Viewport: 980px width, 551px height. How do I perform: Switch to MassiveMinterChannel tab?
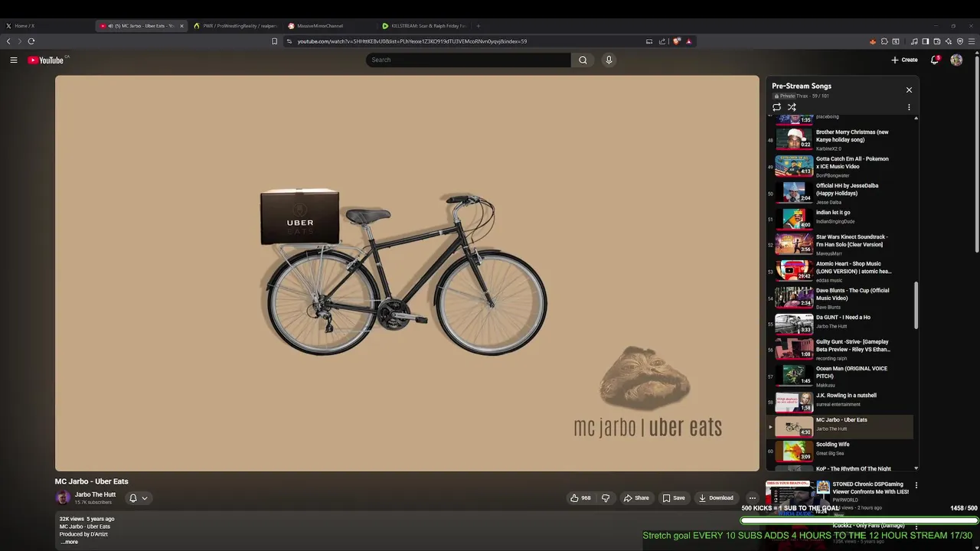(x=329, y=26)
